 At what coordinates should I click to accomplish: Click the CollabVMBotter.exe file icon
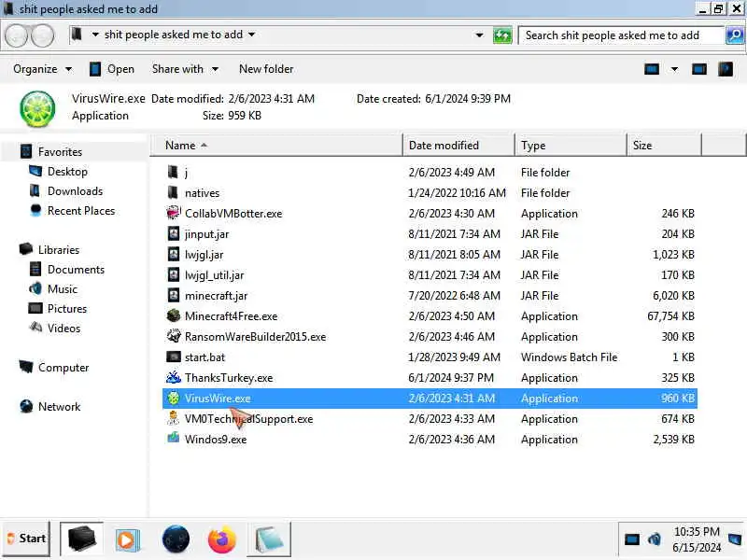click(174, 213)
